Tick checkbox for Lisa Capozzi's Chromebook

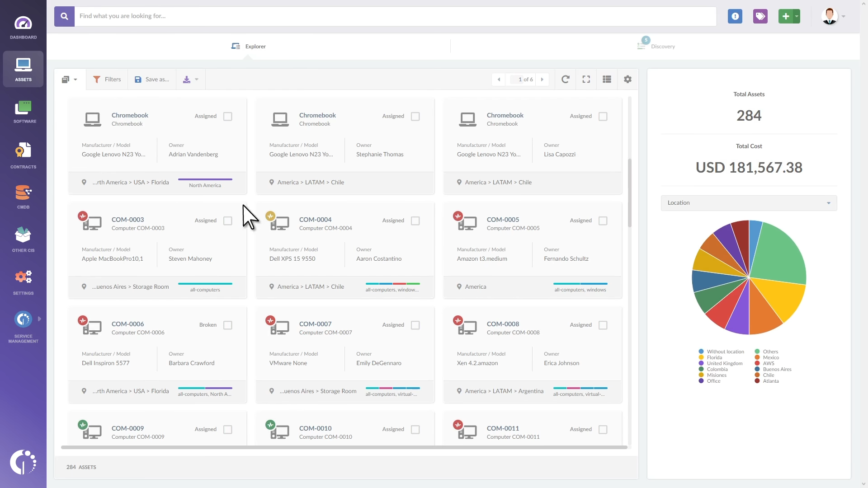click(603, 117)
